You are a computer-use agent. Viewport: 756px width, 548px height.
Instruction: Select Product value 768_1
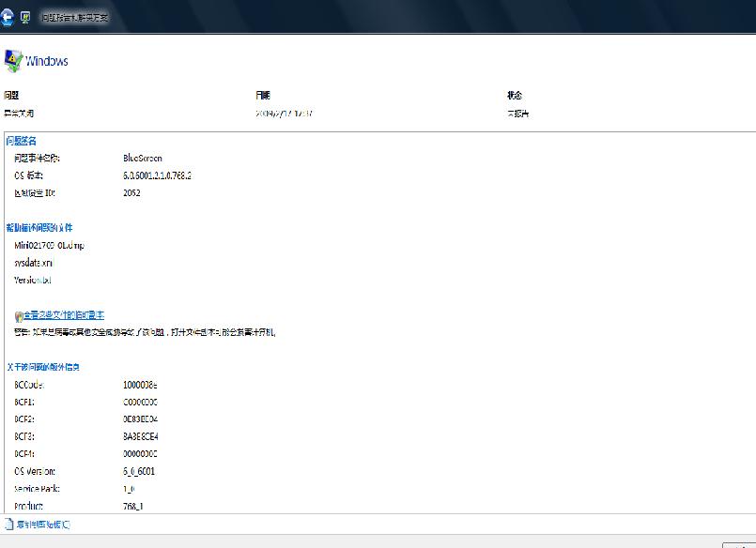point(133,506)
